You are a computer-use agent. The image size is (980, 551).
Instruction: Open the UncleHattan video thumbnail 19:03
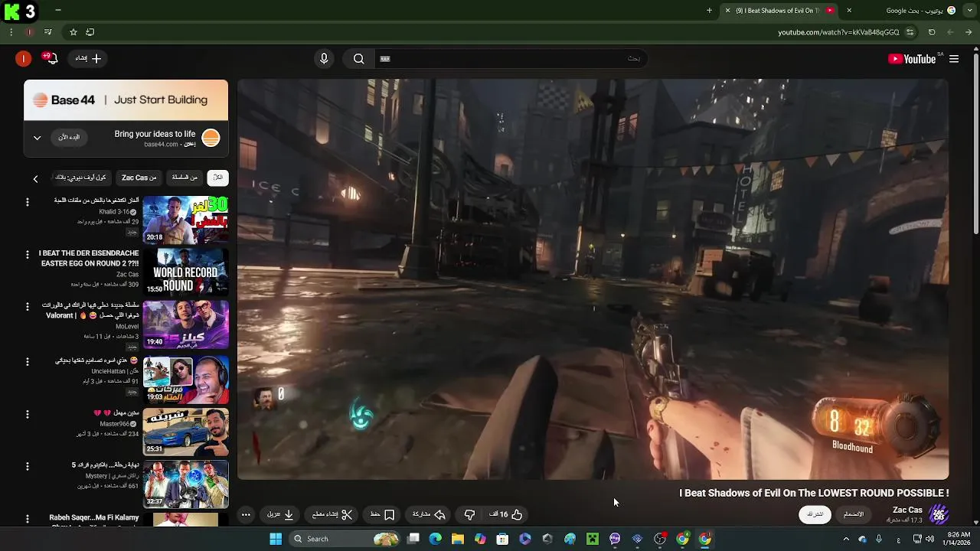click(185, 380)
